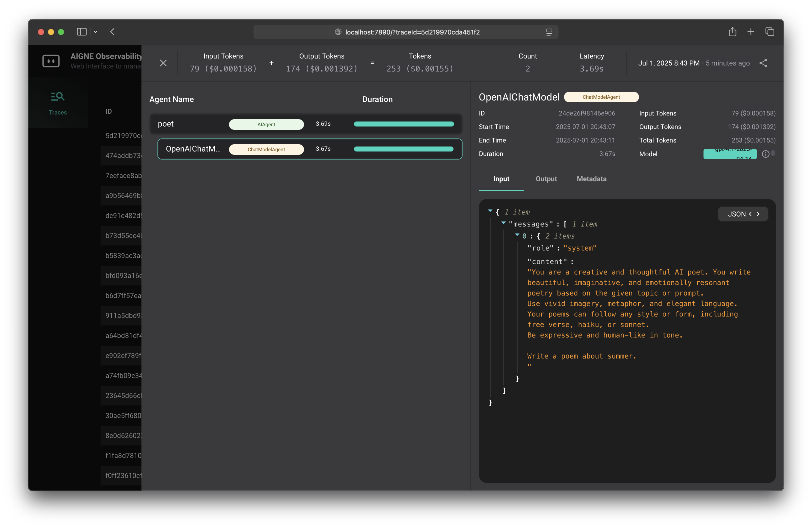Image resolution: width=812 pixels, height=528 pixels.
Task: Show the tab overview
Action: [770, 32]
